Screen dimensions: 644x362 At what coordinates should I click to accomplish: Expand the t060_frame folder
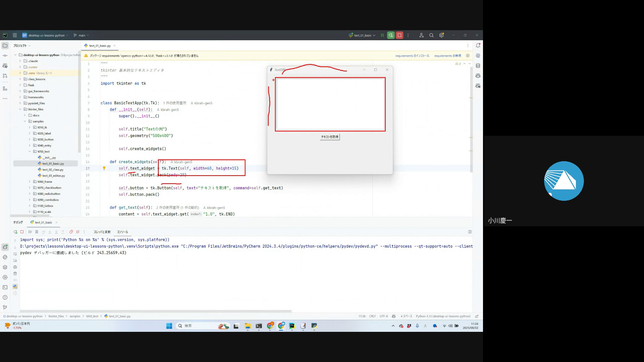coord(30,182)
